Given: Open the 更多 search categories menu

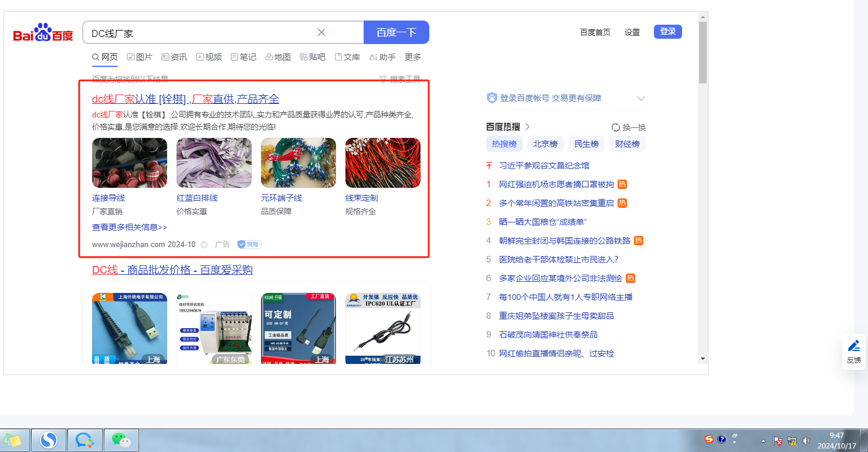Looking at the screenshot, I should point(413,57).
